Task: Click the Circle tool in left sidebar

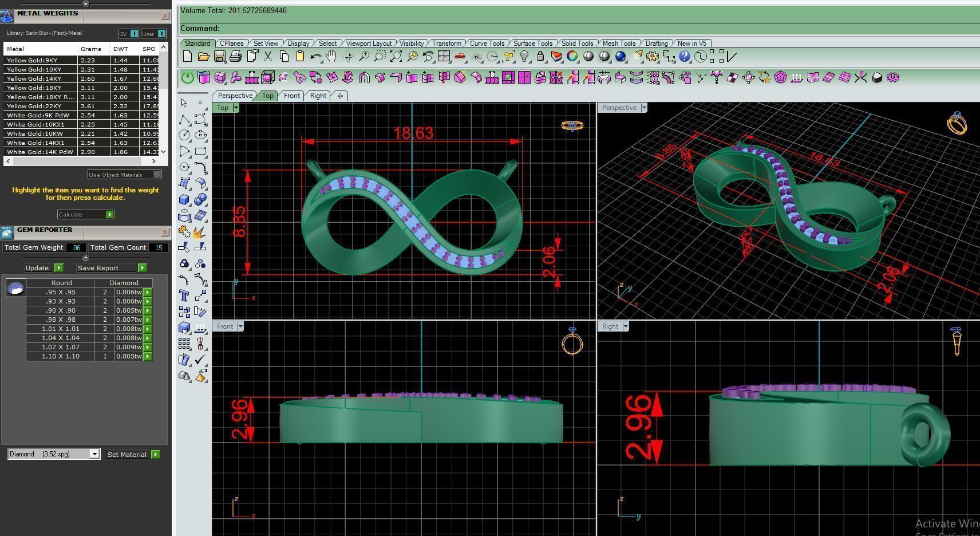Action: click(184, 135)
